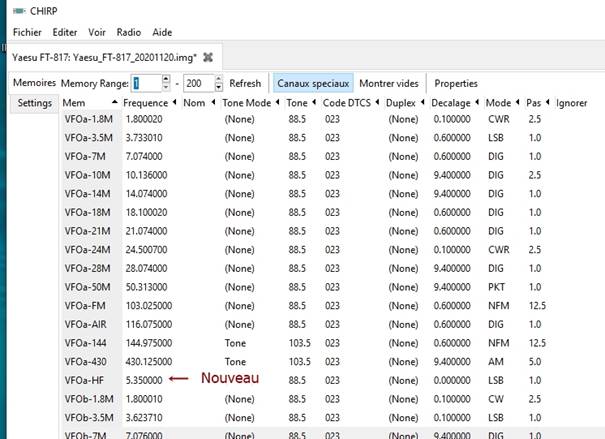
Task: Click the Memory Range end field showing 200
Action: point(198,83)
